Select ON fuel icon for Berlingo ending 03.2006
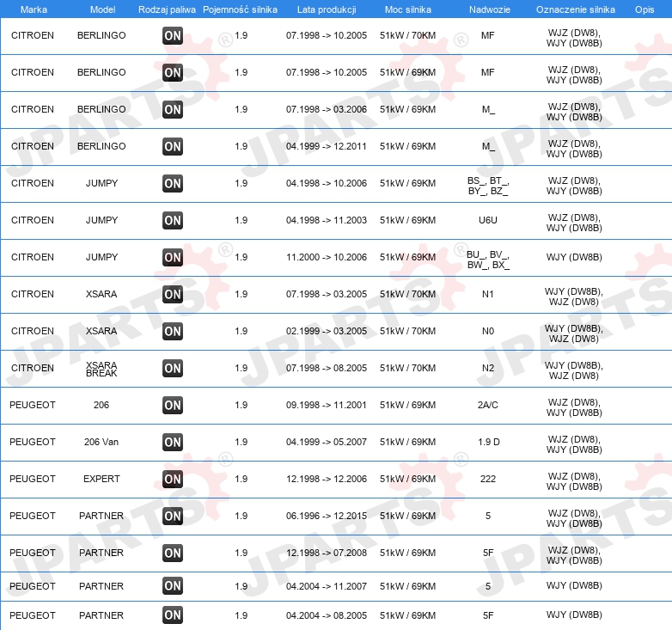Screen dimensions: 672x630 click(173, 109)
